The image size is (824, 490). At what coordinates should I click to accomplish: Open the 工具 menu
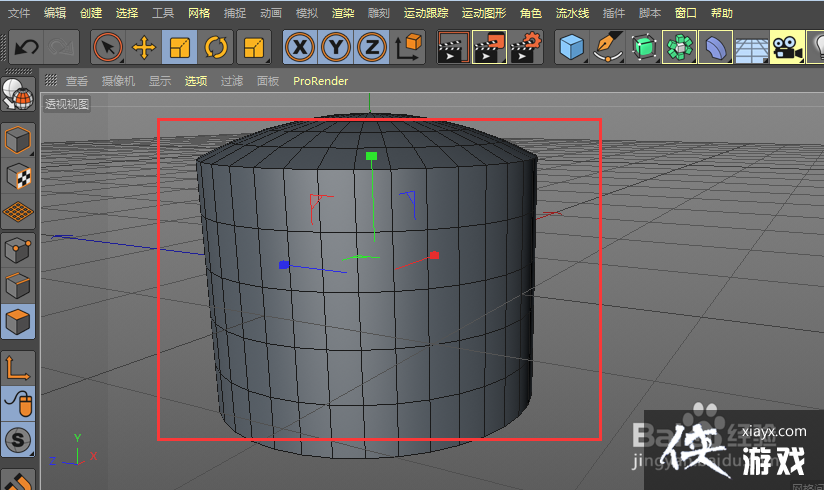click(x=163, y=13)
